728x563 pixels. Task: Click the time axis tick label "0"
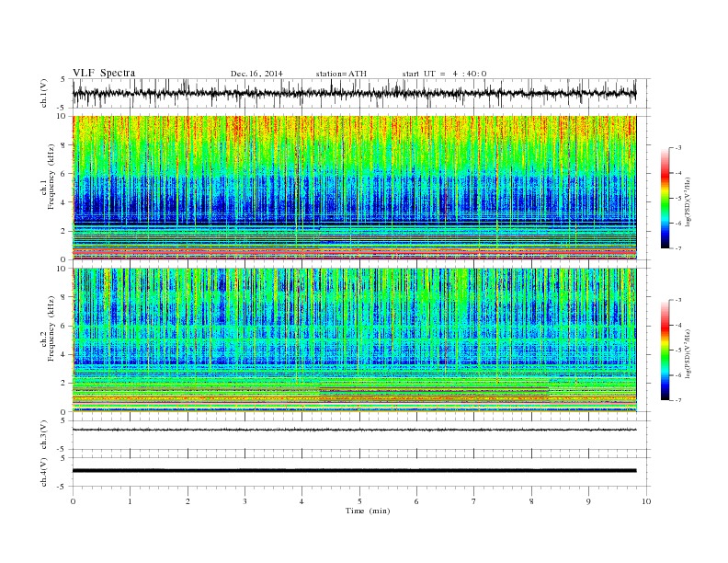click(73, 501)
